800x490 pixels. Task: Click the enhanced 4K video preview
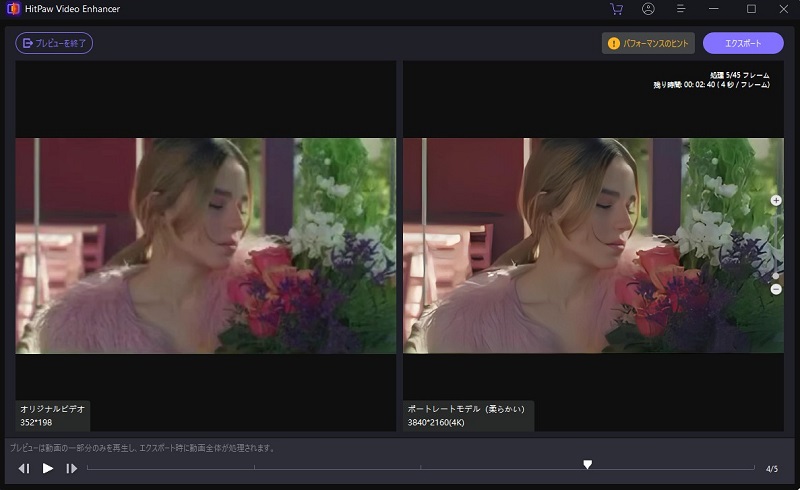tap(593, 246)
